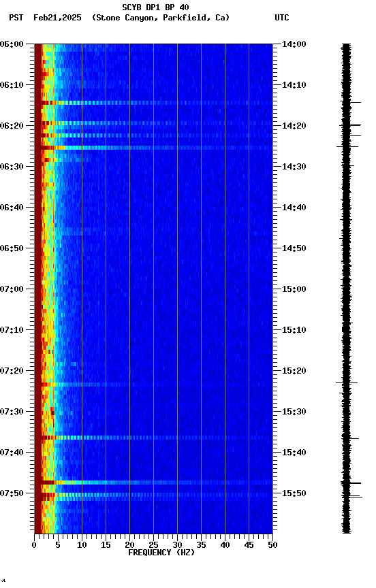Click the '06:50' PST time label

point(12,248)
